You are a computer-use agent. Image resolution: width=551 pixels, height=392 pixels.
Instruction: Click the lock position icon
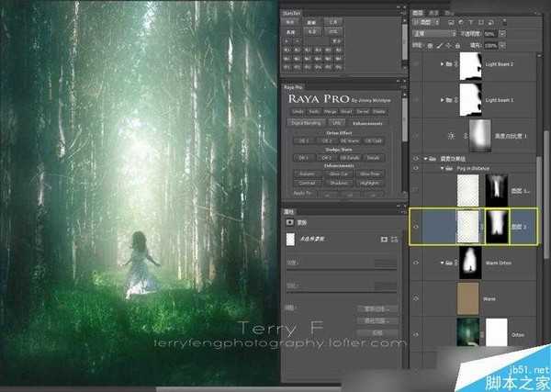coord(449,46)
